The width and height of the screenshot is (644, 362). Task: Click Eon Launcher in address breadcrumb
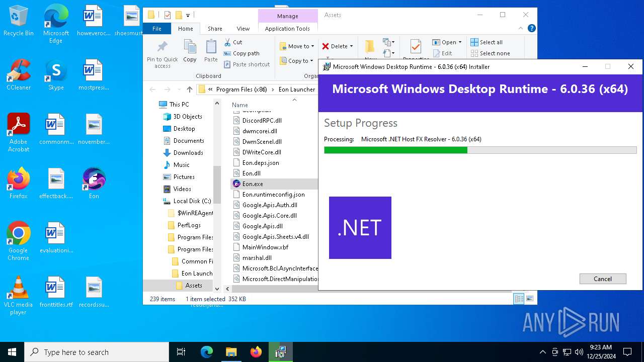297,89
